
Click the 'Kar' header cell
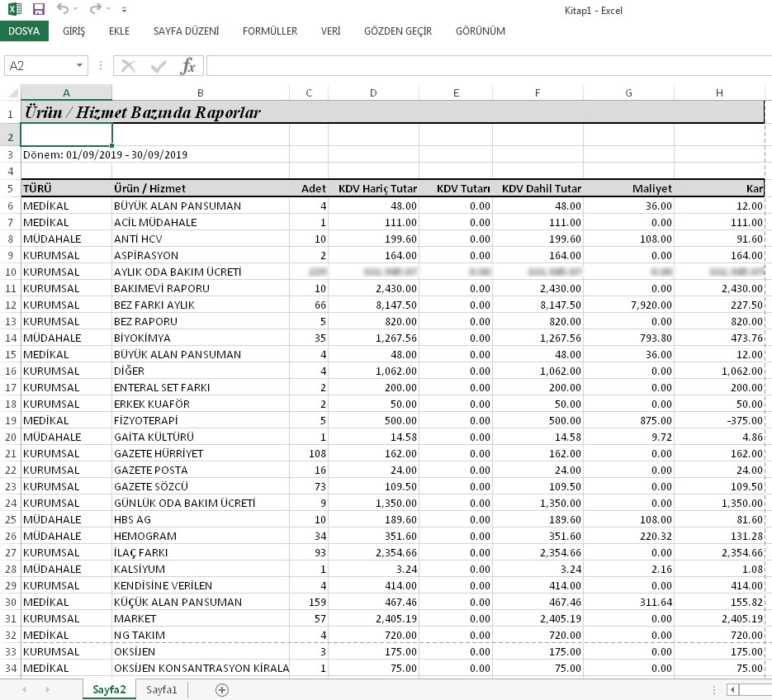pos(719,188)
